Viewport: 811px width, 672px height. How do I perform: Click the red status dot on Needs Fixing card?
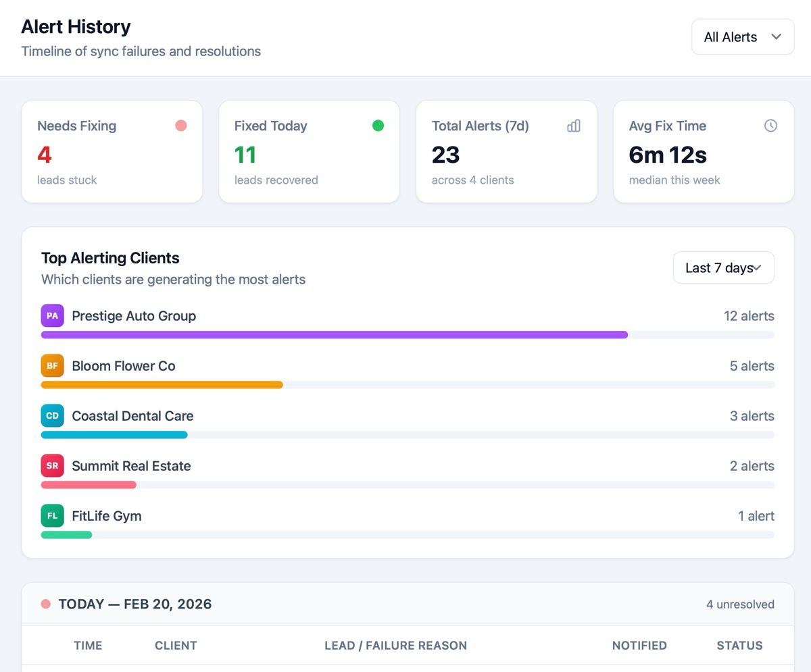(x=180, y=125)
